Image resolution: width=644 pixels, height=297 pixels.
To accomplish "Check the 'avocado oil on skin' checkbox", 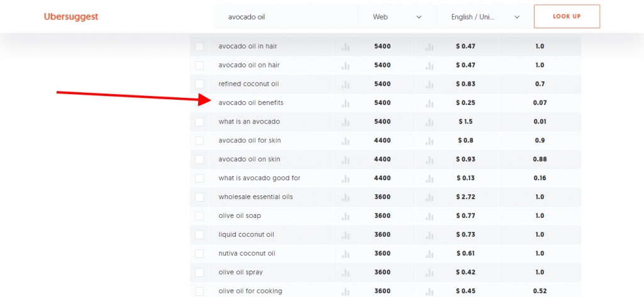I will point(199,159).
